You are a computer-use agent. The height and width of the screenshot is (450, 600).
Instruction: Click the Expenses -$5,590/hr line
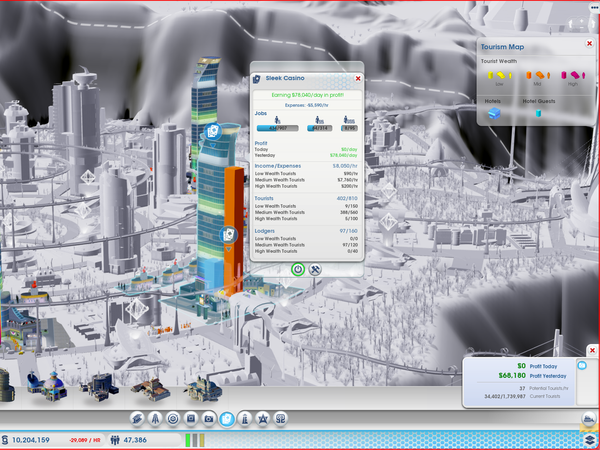(307, 105)
